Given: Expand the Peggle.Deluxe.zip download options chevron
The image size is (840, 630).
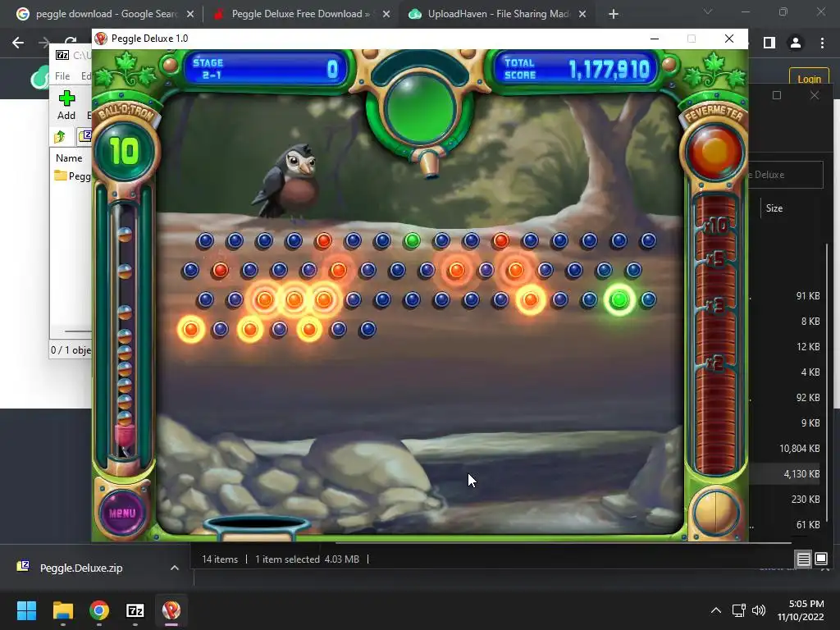Looking at the screenshot, I should point(175,568).
